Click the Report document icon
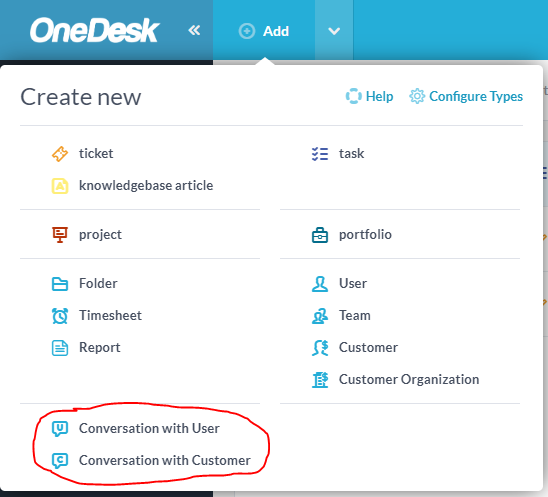Viewport: 548px width, 497px height. coord(60,348)
